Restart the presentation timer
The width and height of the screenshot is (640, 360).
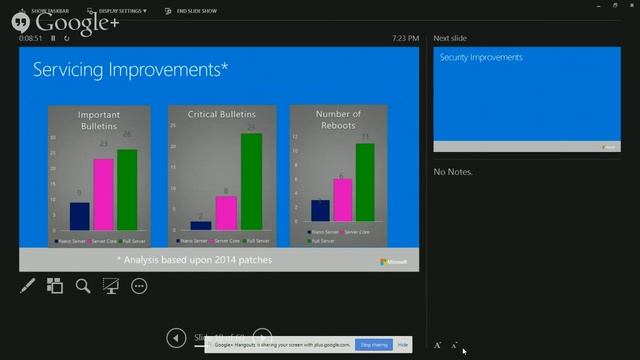pyautogui.click(x=67, y=38)
